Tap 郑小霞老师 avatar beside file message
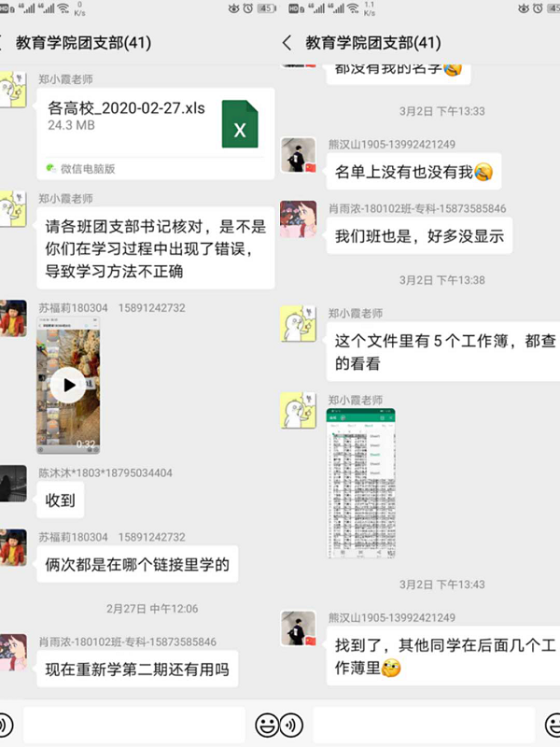 13,90
